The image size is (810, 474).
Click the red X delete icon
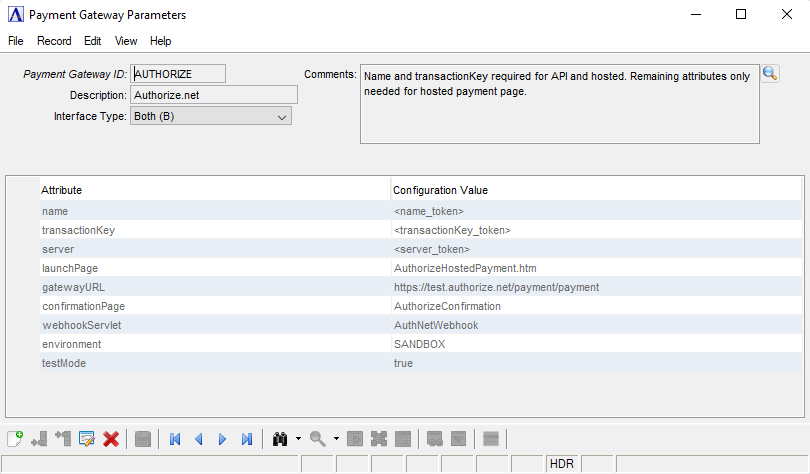coord(111,439)
